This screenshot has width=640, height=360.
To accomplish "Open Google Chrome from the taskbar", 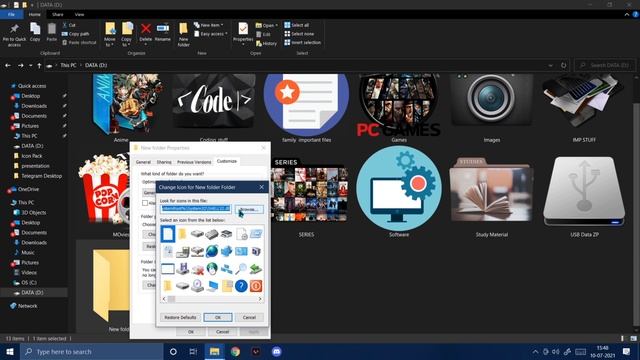I will (235, 351).
